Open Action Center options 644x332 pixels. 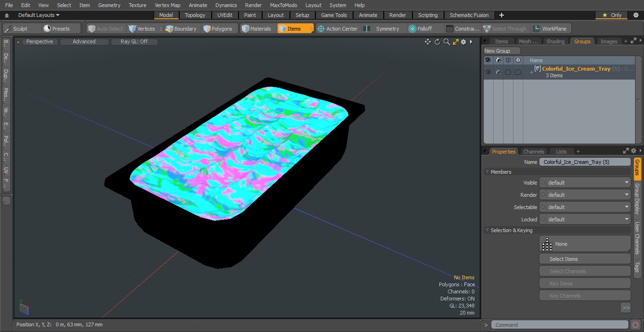pos(338,29)
